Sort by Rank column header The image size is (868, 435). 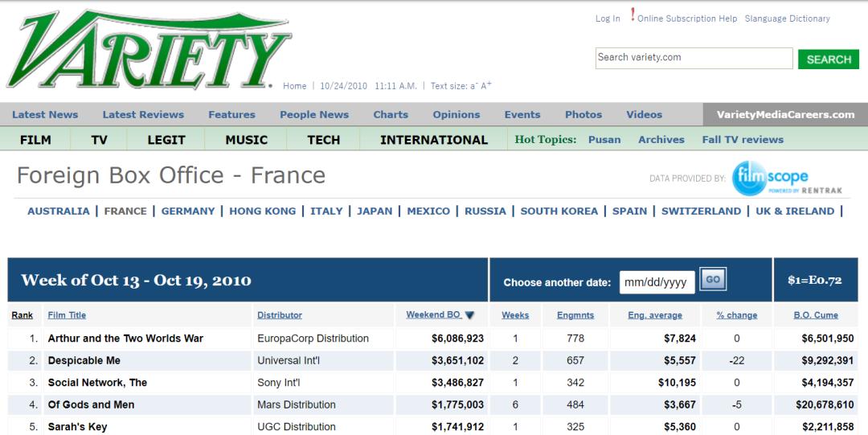click(x=23, y=315)
